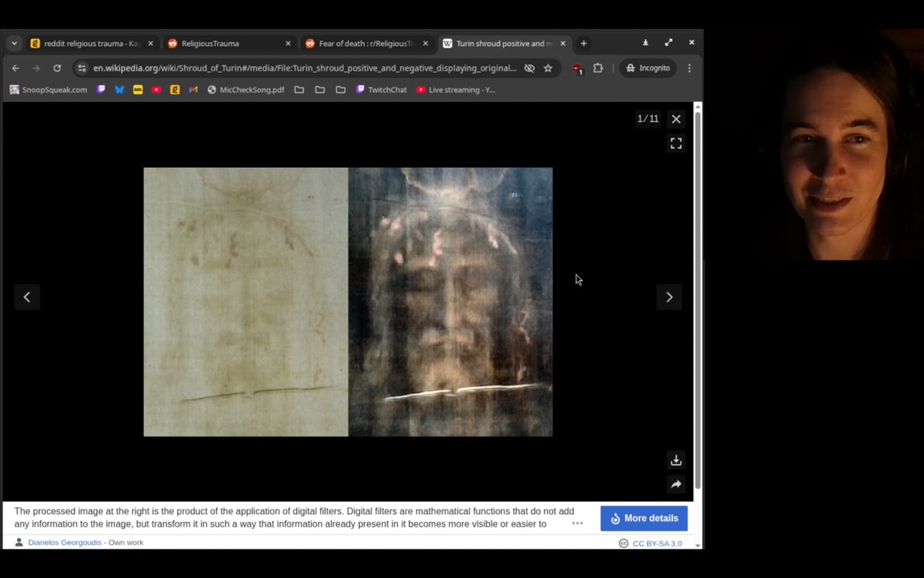Open the purple Twitch bookmark icon

[102, 90]
